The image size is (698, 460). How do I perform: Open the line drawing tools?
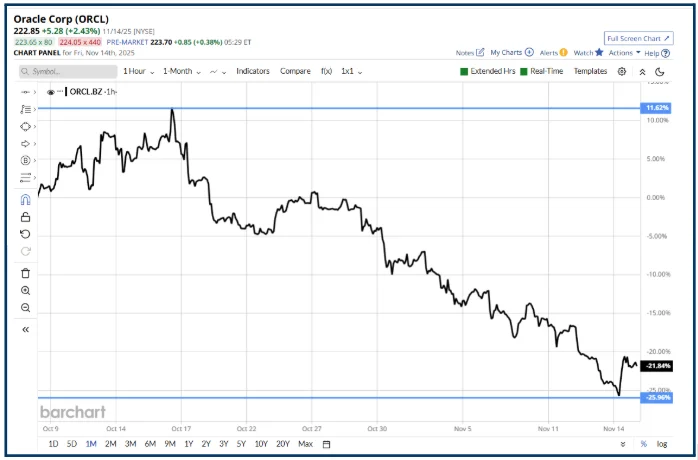pos(25,92)
